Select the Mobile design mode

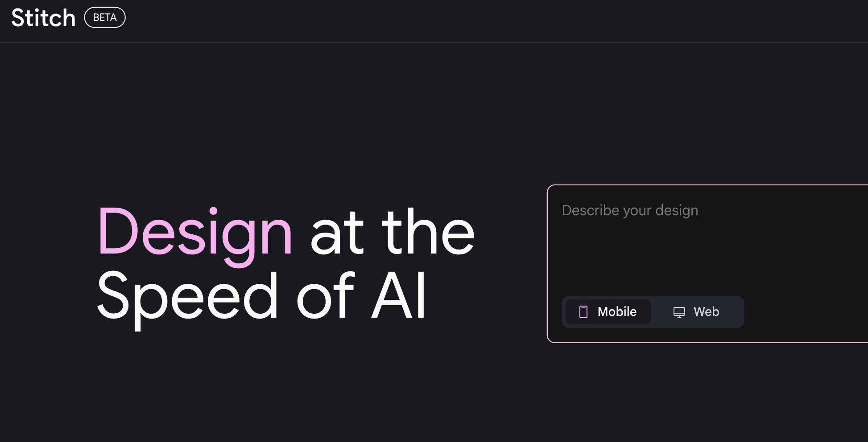click(608, 312)
